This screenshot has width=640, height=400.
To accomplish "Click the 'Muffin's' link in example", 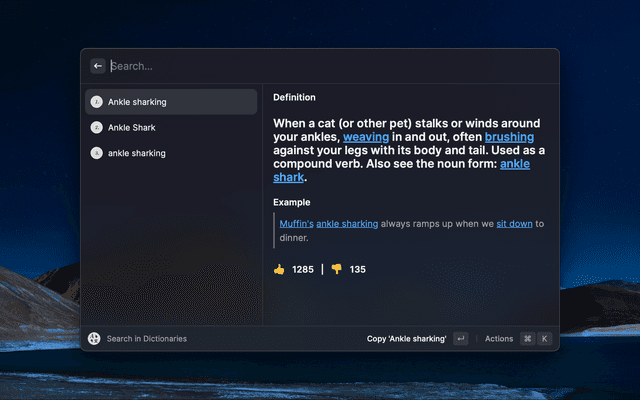I will pos(296,224).
